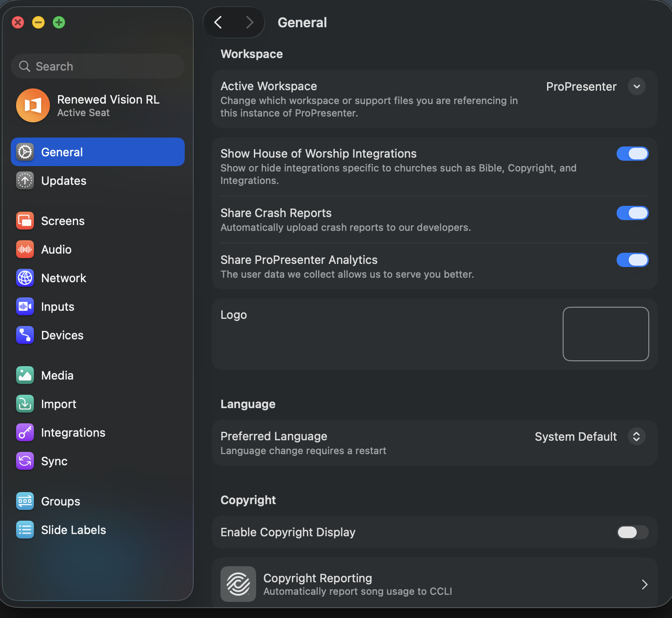Click the Groups icon in sidebar
This screenshot has height=618, width=672.
(25, 501)
